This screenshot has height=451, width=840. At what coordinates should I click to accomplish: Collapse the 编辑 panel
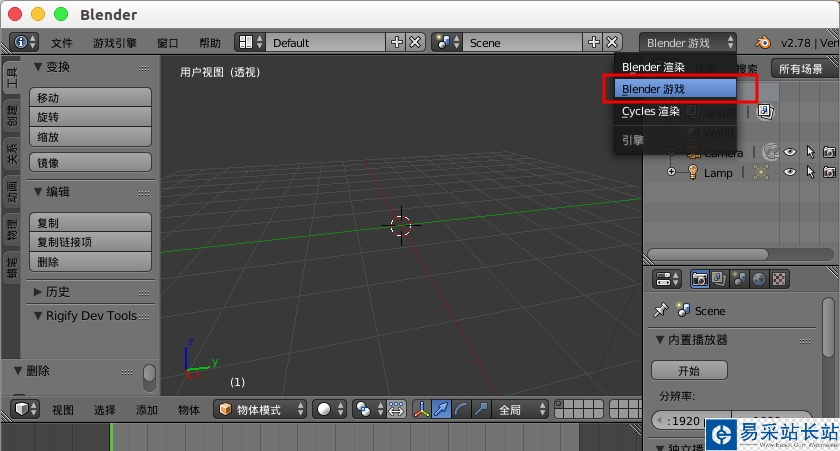point(38,191)
